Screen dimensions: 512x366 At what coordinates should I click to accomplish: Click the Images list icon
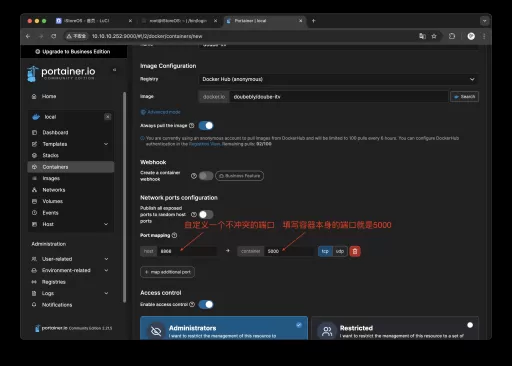click(34, 178)
